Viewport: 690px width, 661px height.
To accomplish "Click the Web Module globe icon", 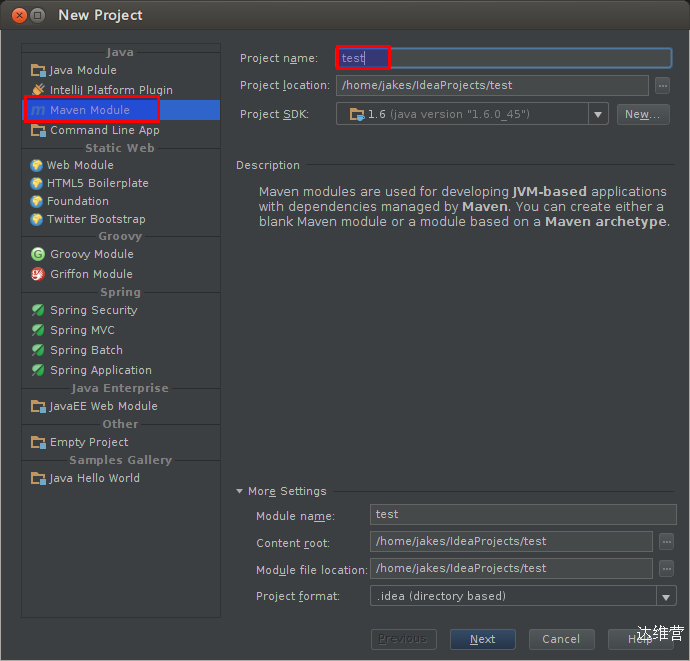I will pyautogui.click(x=37, y=165).
